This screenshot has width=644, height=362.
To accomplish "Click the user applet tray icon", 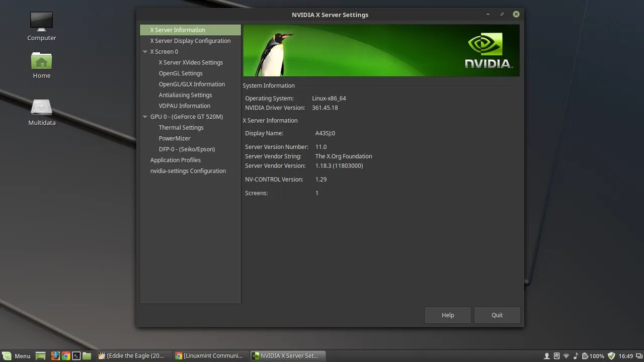I will point(547,356).
